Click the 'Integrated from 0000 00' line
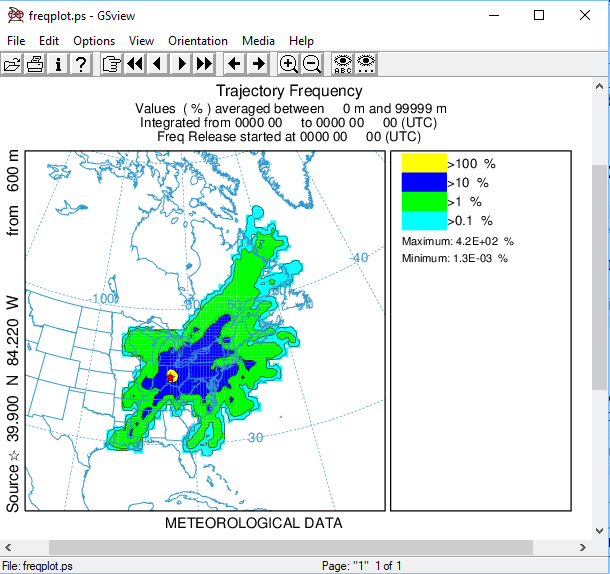Viewport: 610px width, 574px height. 289,123
